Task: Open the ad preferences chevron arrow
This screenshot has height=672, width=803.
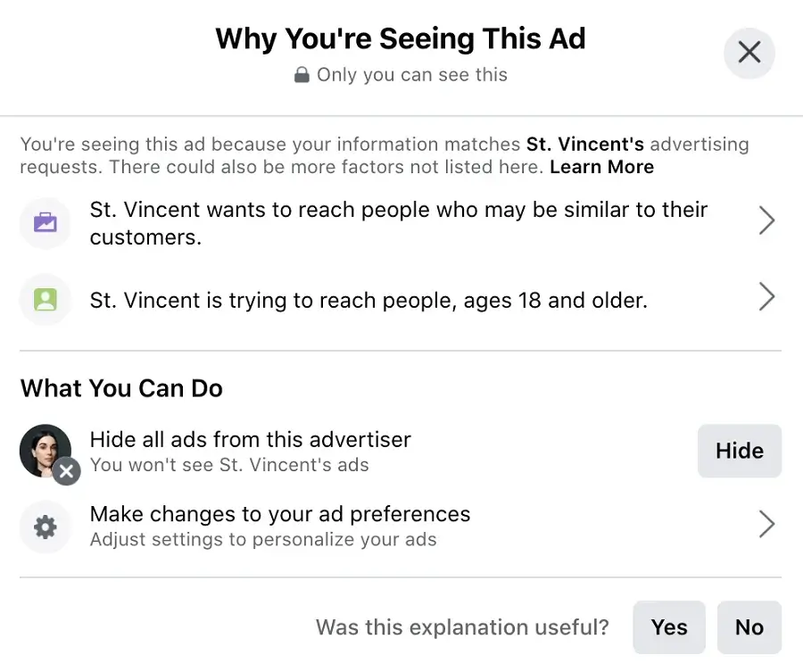Action: pos(766,525)
